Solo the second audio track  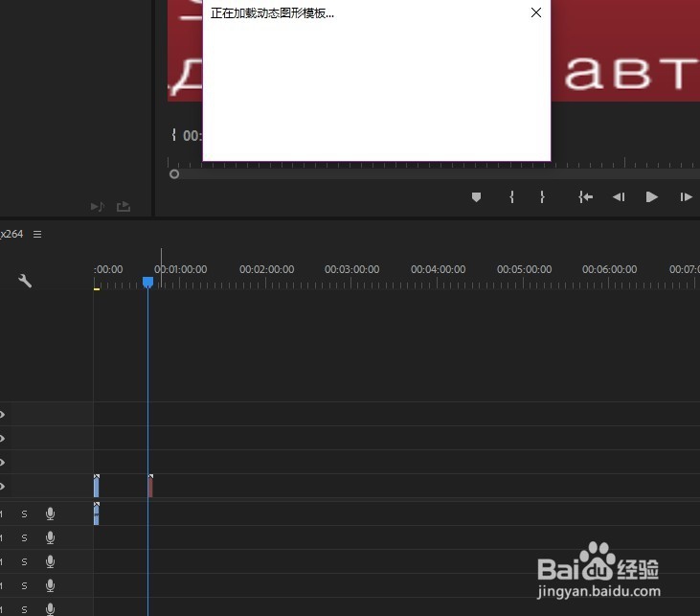(x=24, y=537)
